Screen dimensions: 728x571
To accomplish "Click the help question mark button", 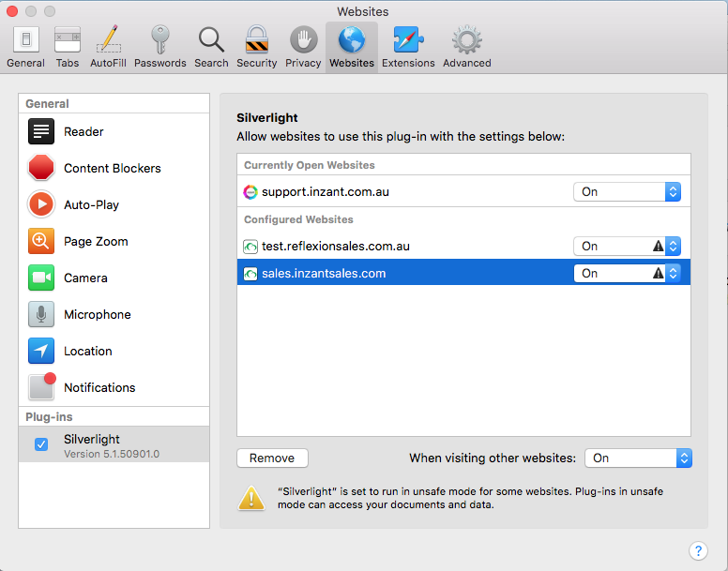I will pyautogui.click(x=698, y=551).
